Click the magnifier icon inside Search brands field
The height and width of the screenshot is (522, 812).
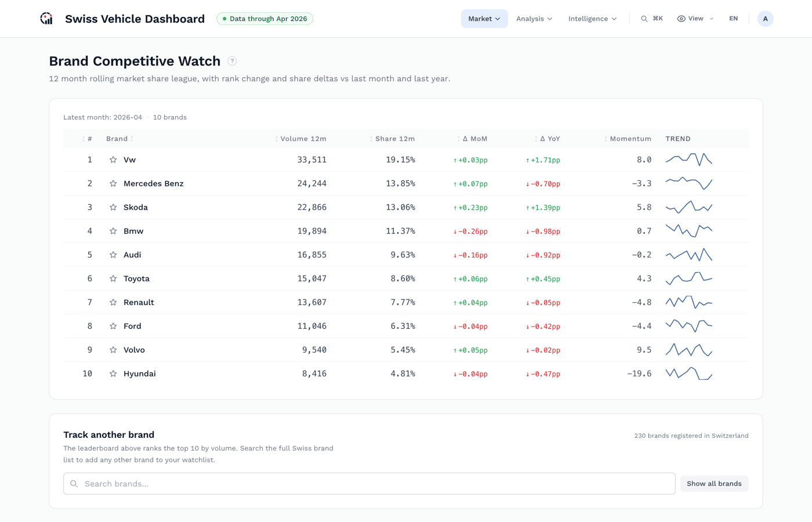74,484
